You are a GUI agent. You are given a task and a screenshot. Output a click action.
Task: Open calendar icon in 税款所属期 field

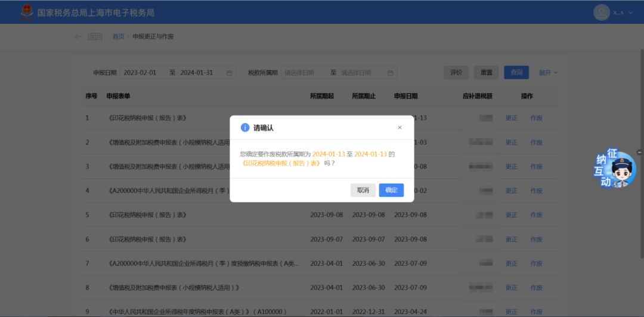[390, 73]
